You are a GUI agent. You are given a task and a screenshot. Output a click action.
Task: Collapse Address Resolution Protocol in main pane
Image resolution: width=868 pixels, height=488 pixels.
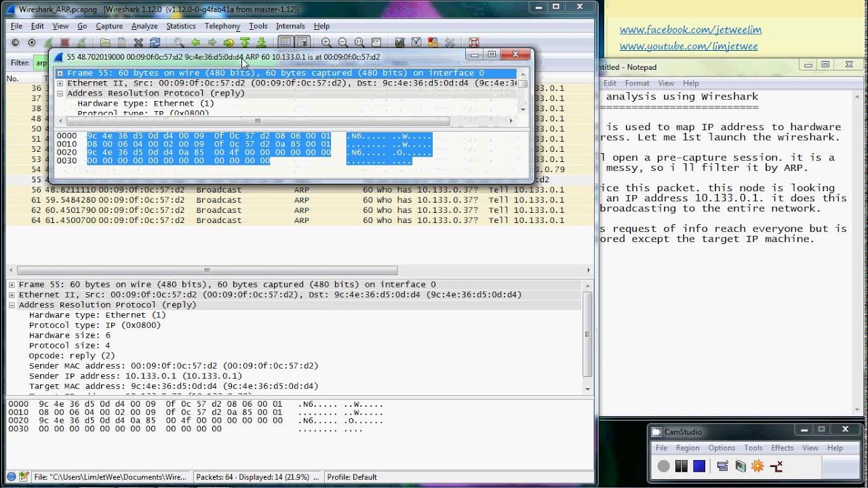click(x=12, y=305)
